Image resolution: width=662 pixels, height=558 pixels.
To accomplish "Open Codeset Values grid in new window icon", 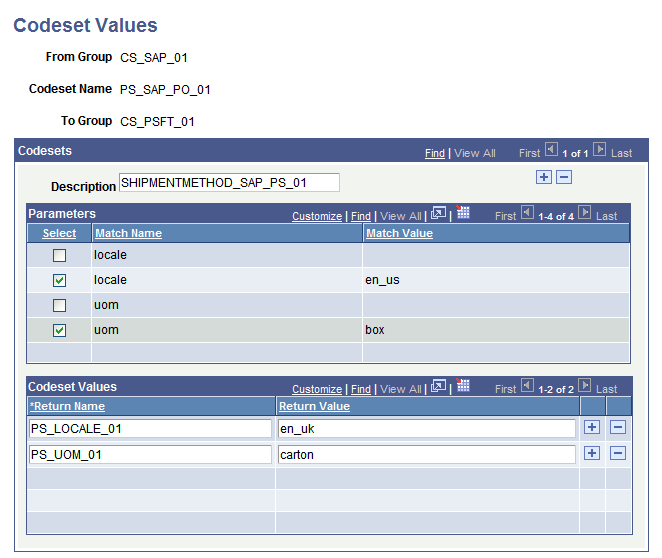I will (x=438, y=386).
